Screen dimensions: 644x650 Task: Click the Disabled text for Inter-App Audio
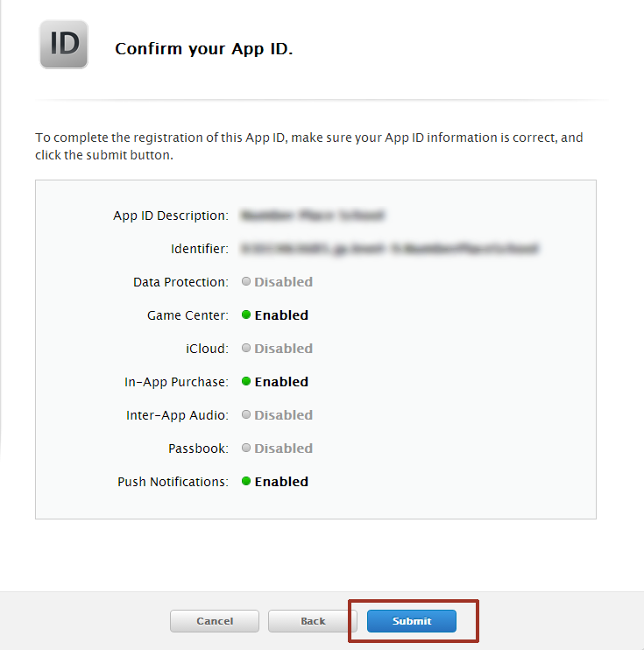tap(283, 415)
